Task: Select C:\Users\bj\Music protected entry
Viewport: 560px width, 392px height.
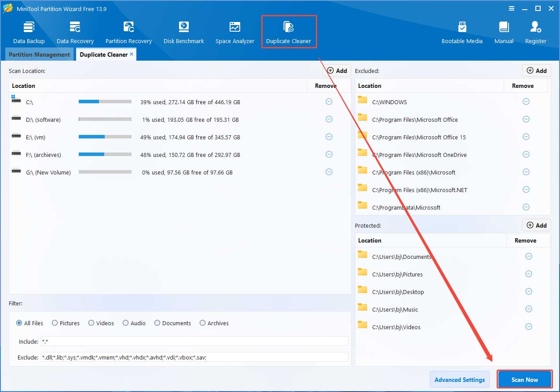Action: pos(453,309)
